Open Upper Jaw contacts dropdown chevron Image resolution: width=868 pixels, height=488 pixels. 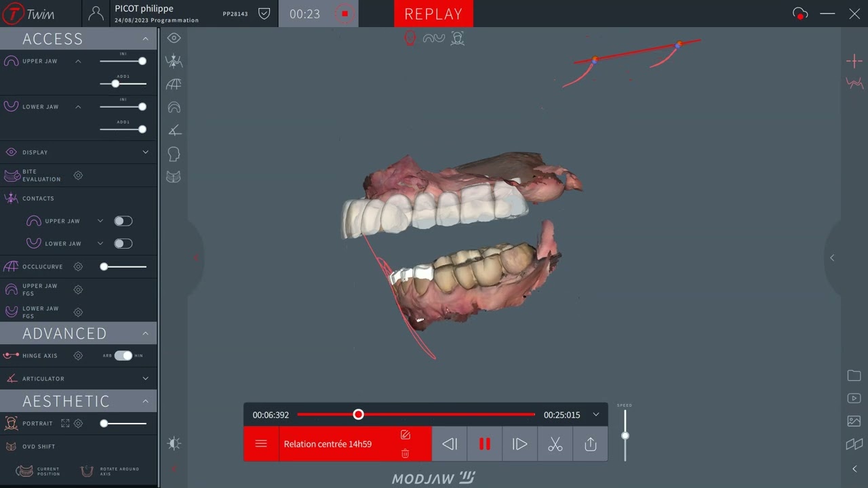pos(100,221)
